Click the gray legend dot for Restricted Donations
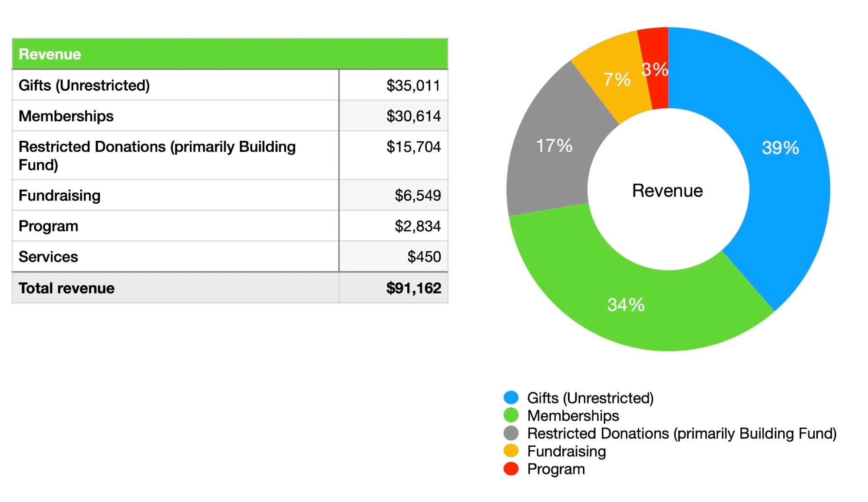This screenshot has width=868, height=502. (x=511, y=433)
